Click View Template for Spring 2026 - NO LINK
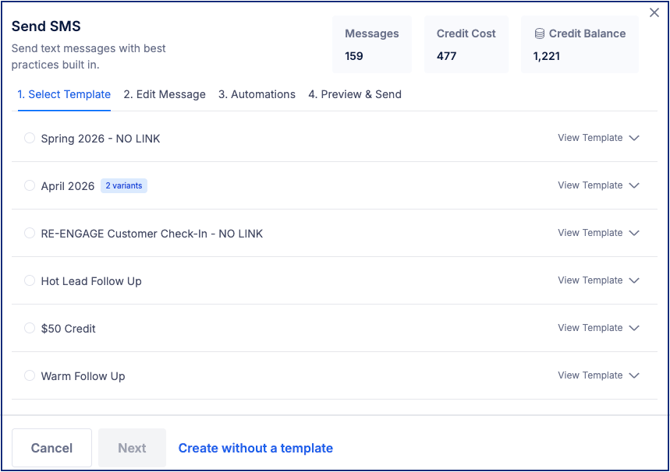 coord(590,138)
